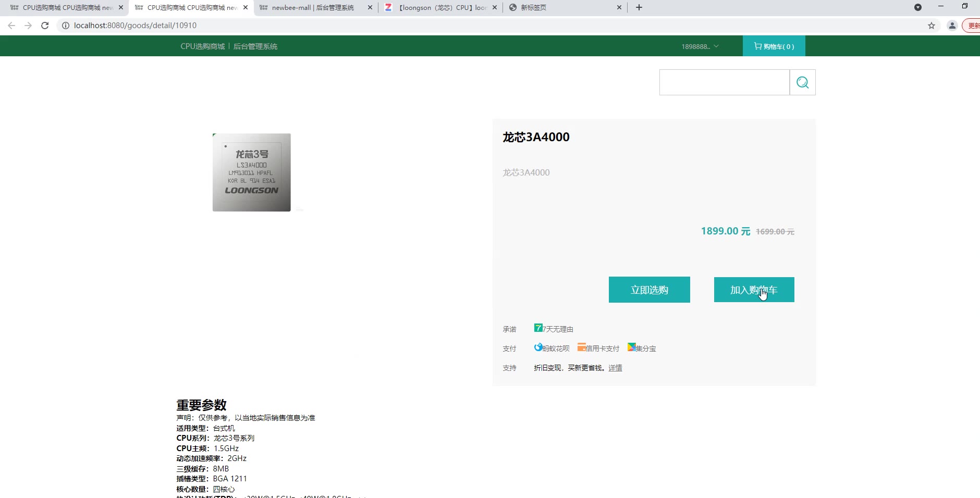The width and height of the screenshot is (980, 498).
Task: Open a new tab with plus button
Action: [x=639, y=7]
